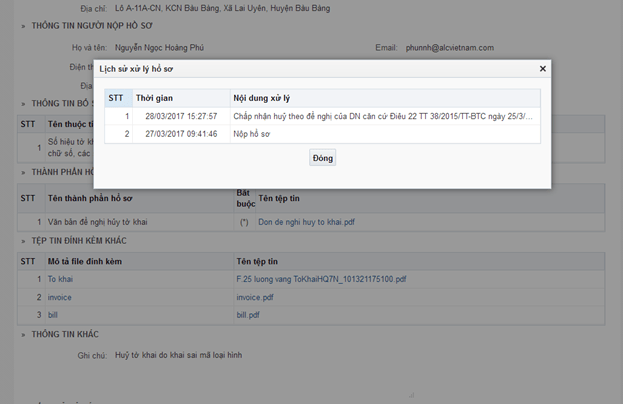623x404 pixels.
Task: Click the Nội dung xử lý column header
Action: point(261,98)
